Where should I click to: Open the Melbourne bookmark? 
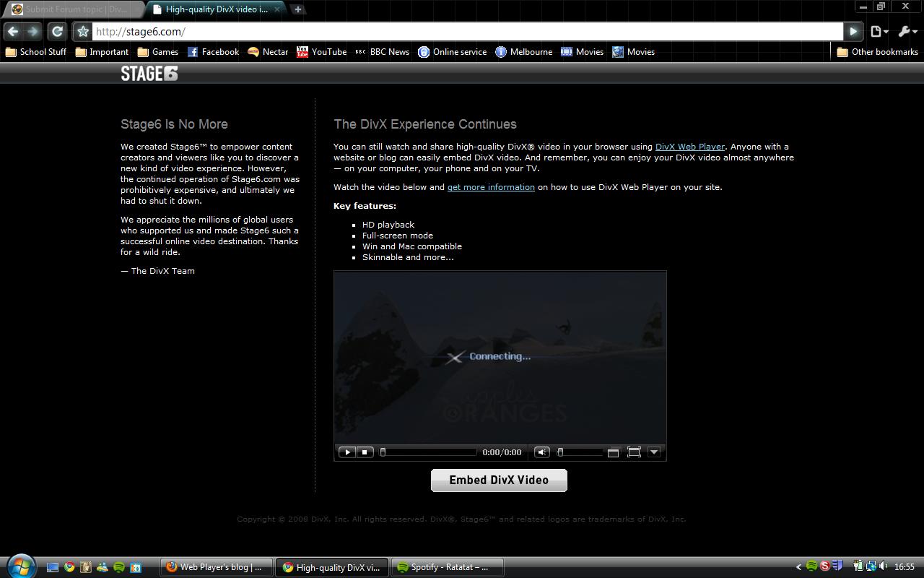coord(523,52)
